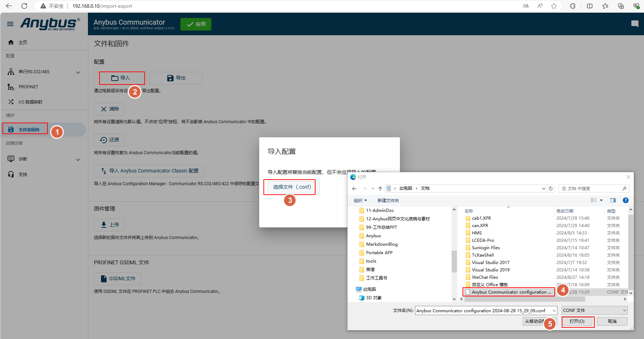Image resolution: width=644 pixels, height=339 pixels.
Task: Click 导入 import configuration button
Action: tap(120, 78)
